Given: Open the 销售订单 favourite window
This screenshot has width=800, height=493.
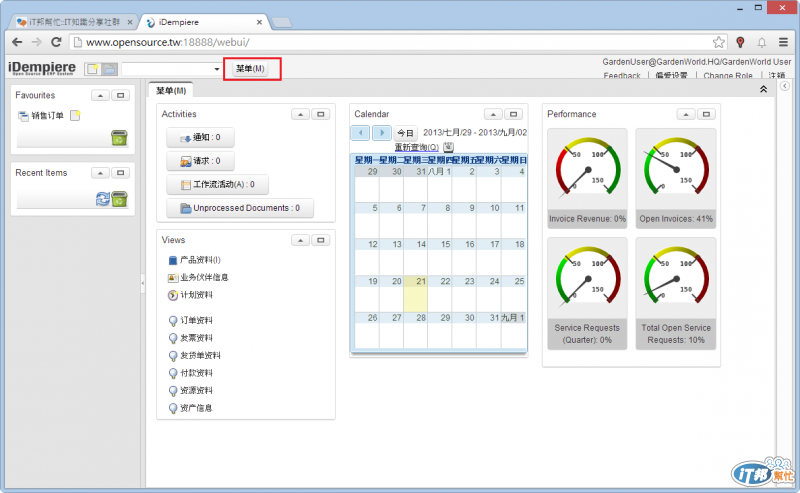Looking at the screenshot, I should click(41, 116).
